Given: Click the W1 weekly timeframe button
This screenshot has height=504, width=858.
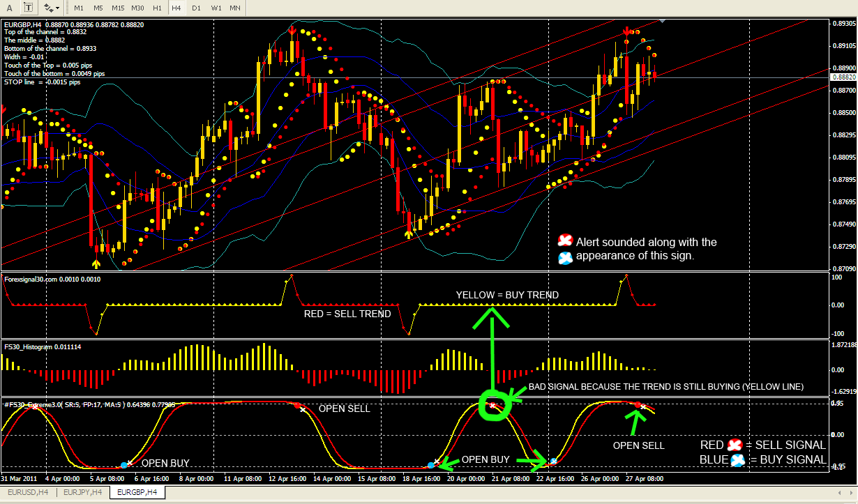Looking at the screenshot, I should pyautogui.click(x=216, y=8).
